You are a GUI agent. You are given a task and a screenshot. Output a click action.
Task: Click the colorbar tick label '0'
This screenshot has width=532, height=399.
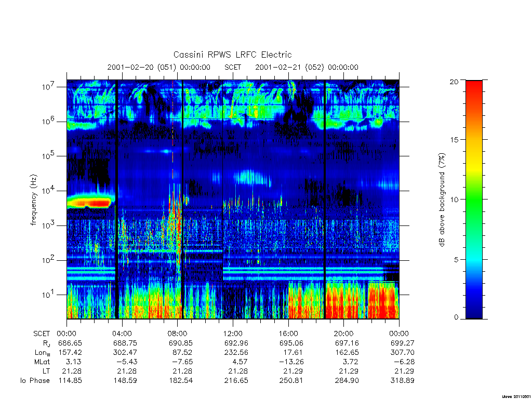coord(456,317)
